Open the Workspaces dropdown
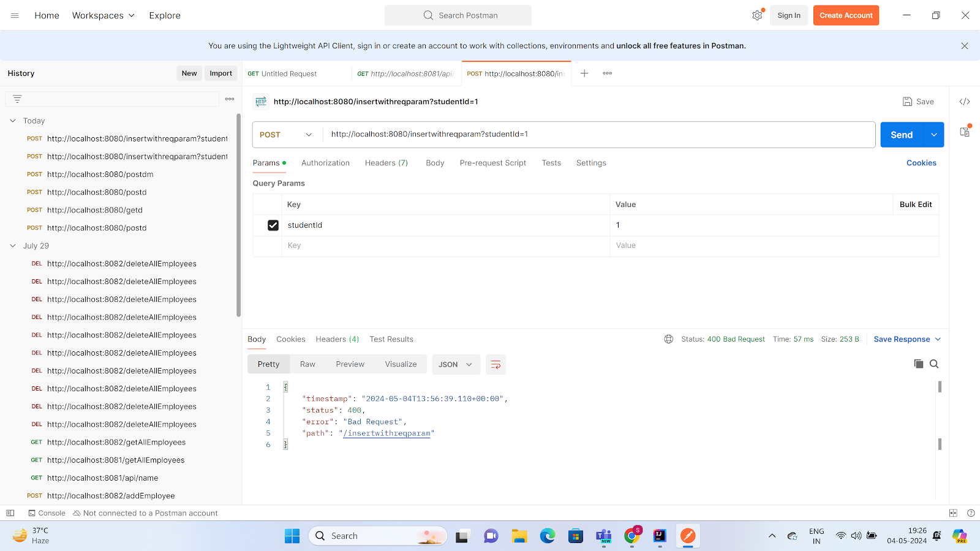The width and height of the screenshot is (980, 551). click(103, 15)
